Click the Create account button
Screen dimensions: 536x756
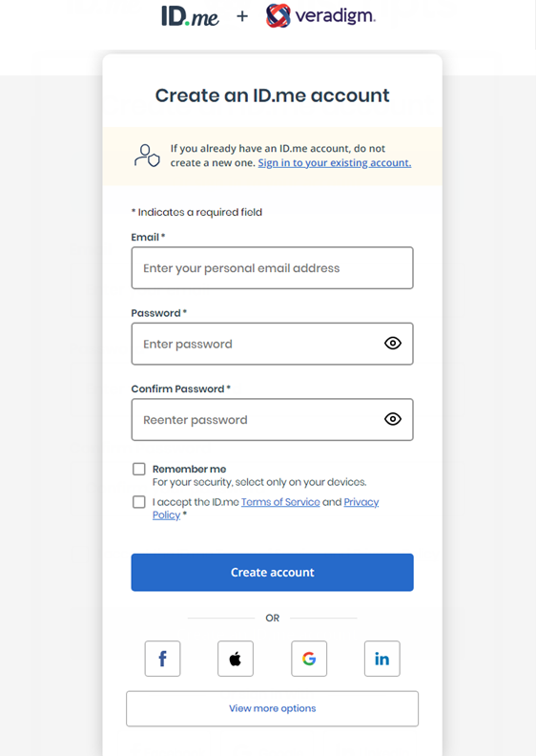(x=272, y=573)
